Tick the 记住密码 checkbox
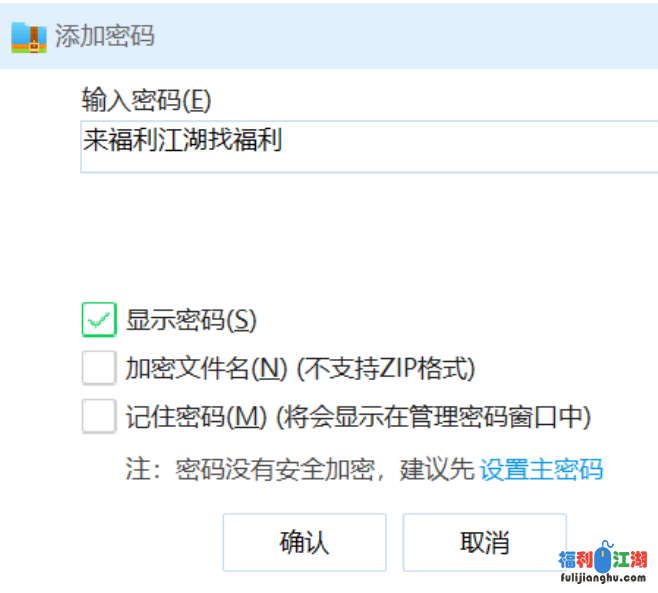 (x=99, y=416)
